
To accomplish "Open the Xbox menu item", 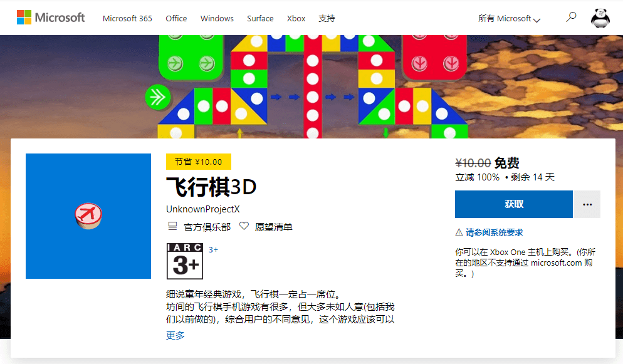I will (296, 19).
